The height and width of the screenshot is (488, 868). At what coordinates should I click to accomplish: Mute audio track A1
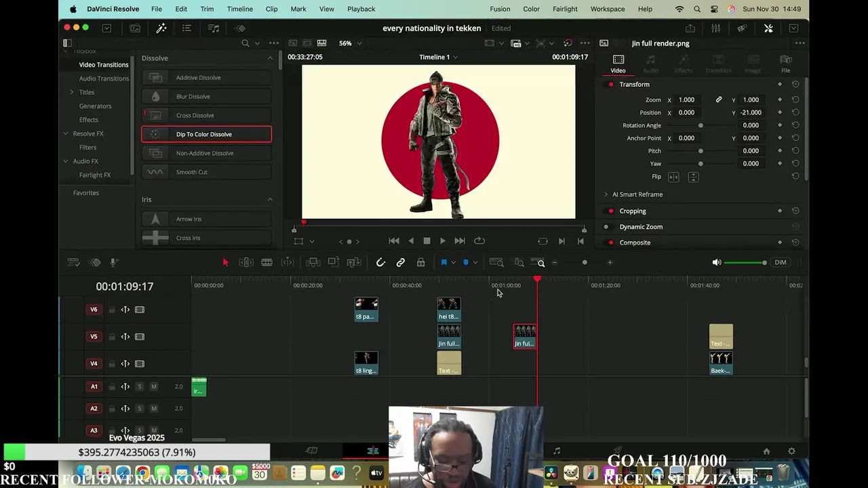[x=154, y=386]
